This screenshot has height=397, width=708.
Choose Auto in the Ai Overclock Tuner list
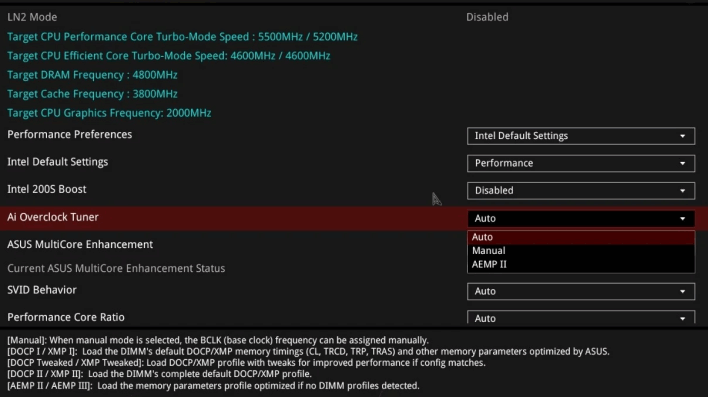click(581, 237)
